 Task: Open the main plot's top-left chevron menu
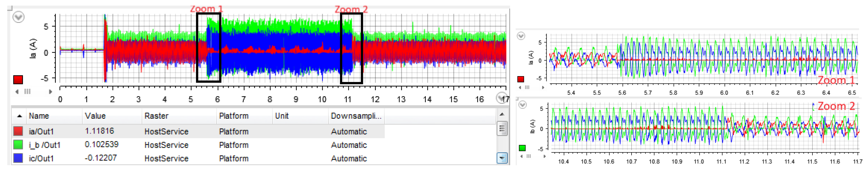[18, 17]
